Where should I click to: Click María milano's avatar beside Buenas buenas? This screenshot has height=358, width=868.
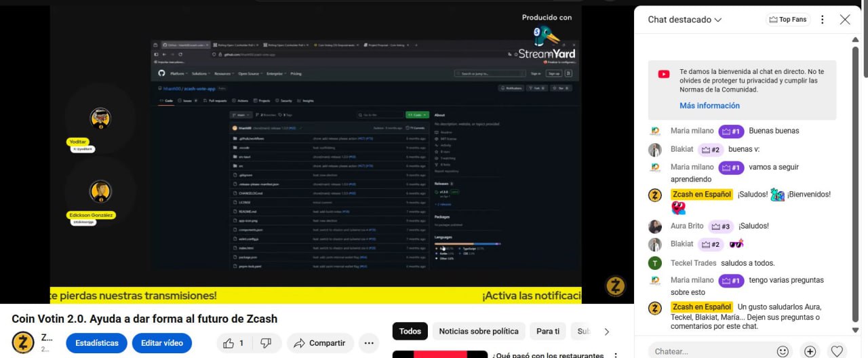pyautogui.click(x=655, y=131)
